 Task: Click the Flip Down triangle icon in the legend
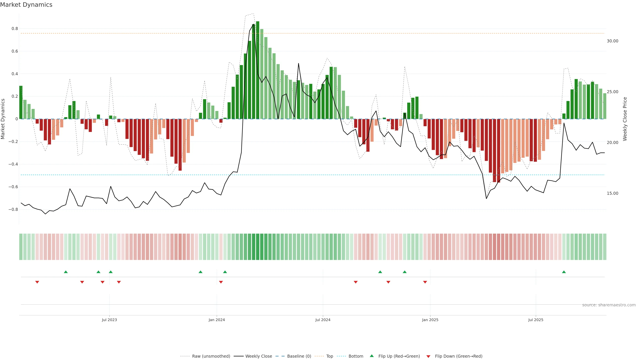[428, 356]
